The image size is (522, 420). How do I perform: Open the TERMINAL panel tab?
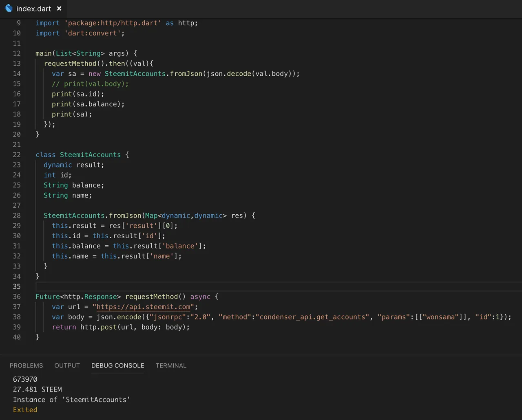(x=171, y=365)
